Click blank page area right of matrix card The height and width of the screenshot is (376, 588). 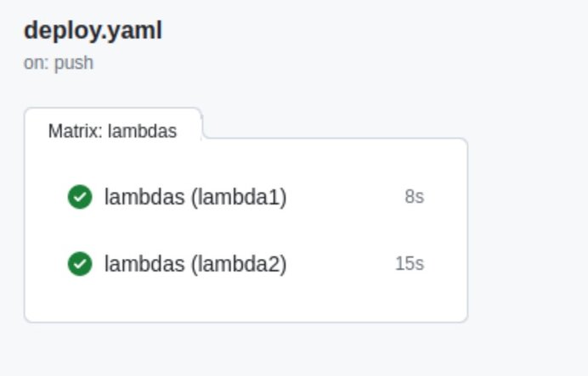pos(527,225)
